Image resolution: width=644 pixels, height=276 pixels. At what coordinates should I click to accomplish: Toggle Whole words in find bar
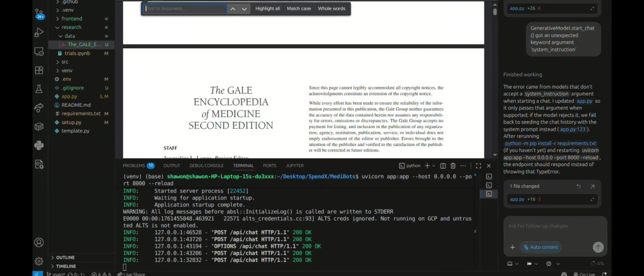click(332, 8)
